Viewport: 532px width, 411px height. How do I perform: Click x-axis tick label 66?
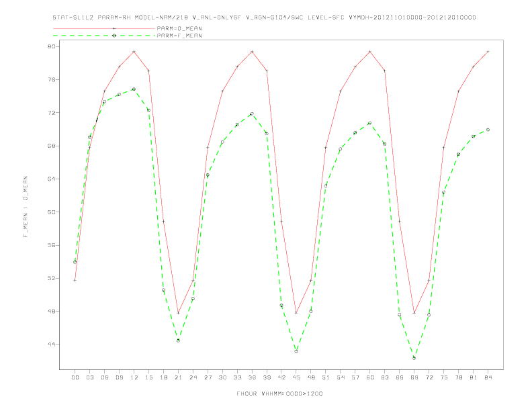[400, 377]
